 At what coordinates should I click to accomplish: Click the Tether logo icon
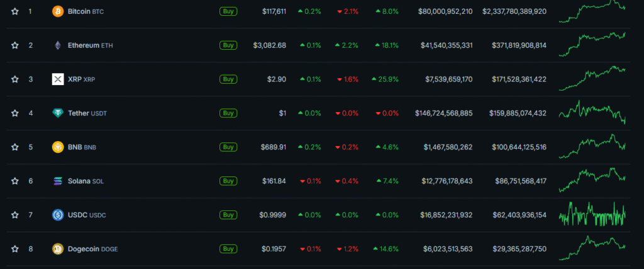[58, 113]
